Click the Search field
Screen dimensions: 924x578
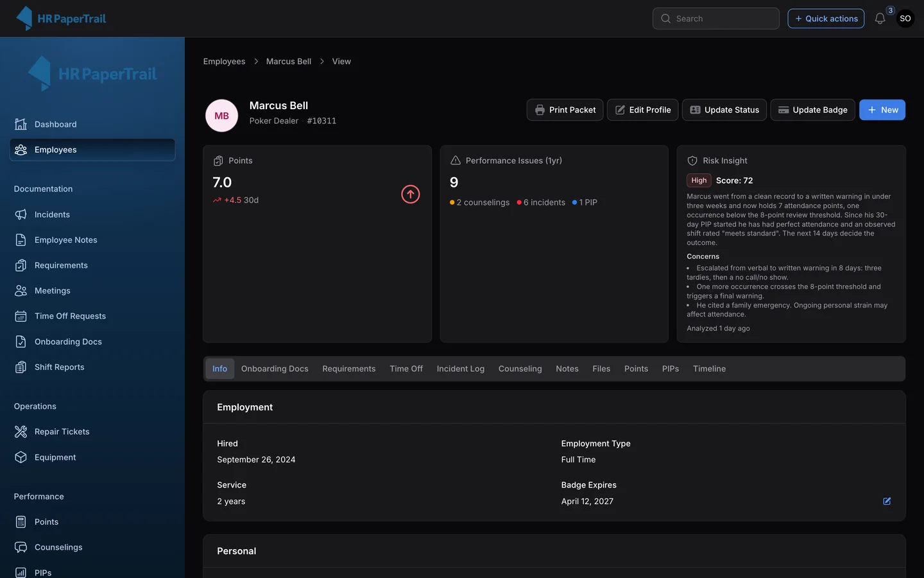[716, 19]
